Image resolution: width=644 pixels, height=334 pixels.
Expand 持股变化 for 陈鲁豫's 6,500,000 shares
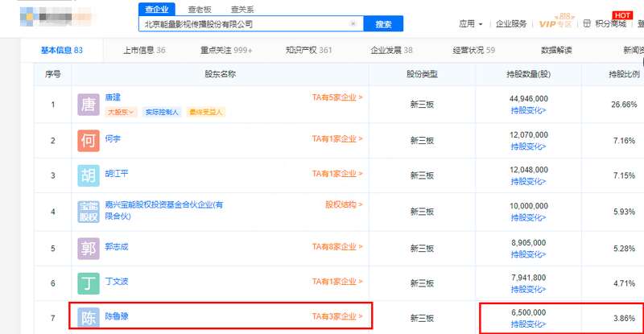tap(528, 324)
